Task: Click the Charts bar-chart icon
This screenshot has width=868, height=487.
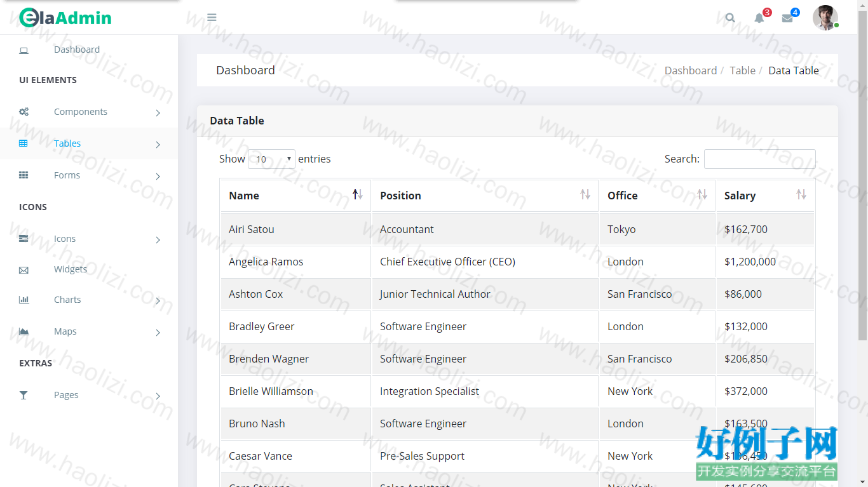Action: [x=24, y=300]
